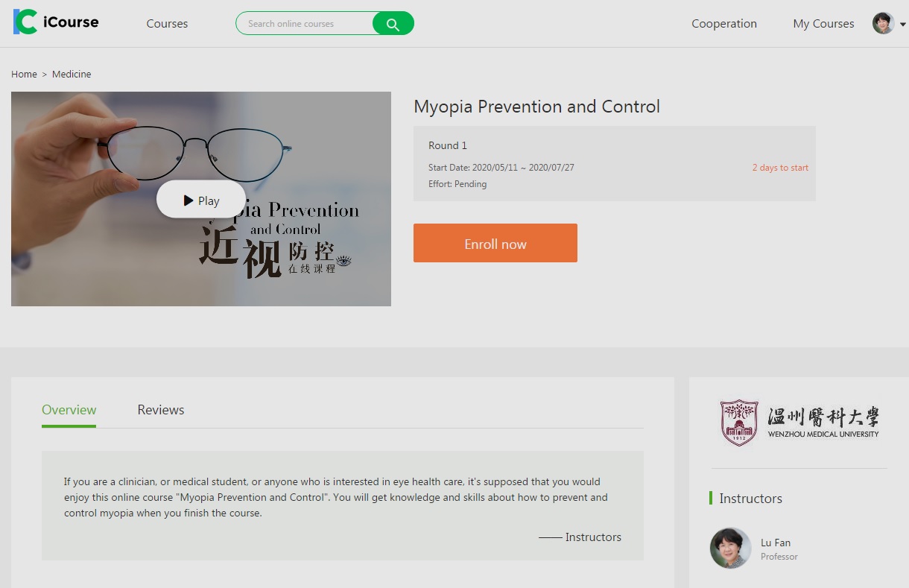Switch to the Reviews tab

point(160,410)
